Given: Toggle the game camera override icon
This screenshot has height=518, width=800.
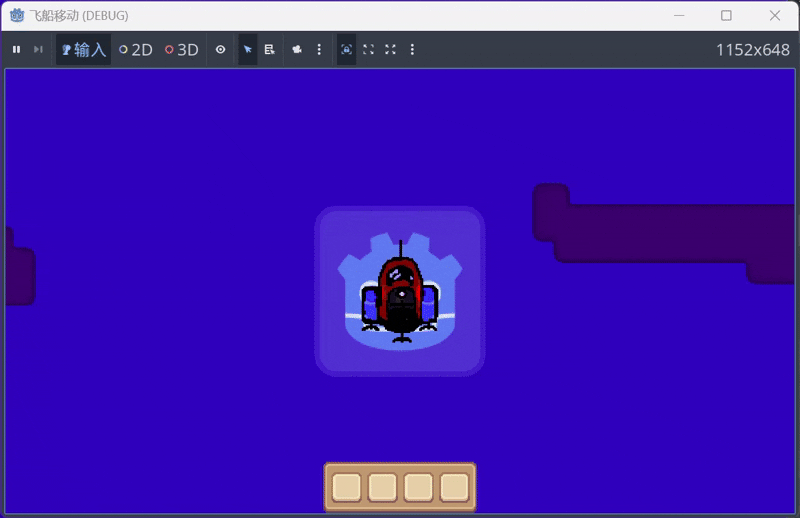Looking at the screenshot, I should [297, 50].
